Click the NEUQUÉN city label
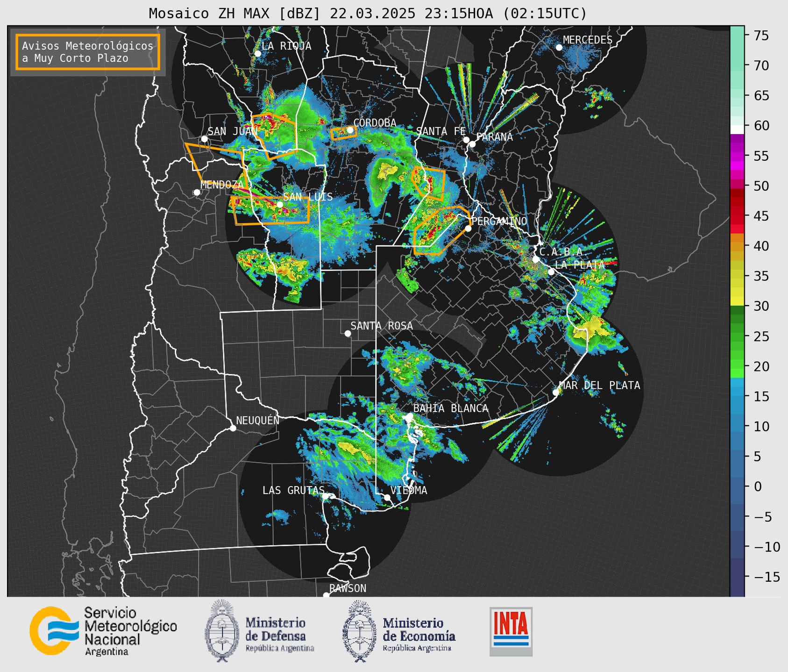 [x=258, y=421]
